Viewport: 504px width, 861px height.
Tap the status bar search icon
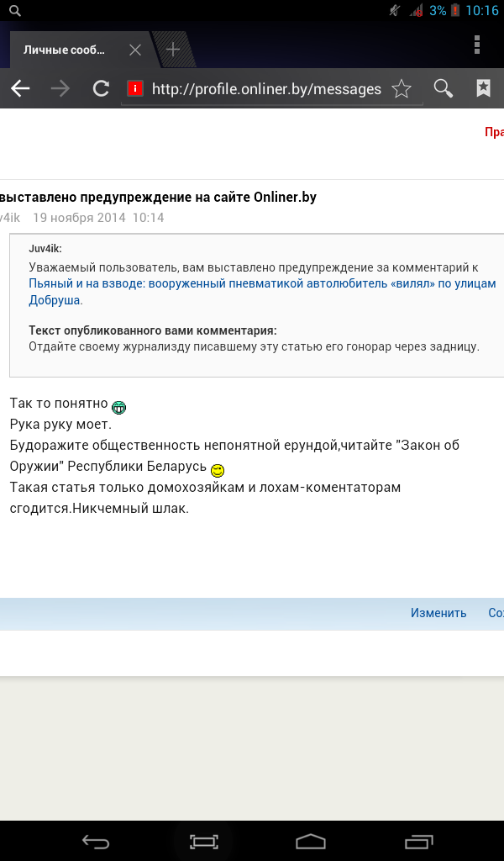pyautogui.click(x=14, y=11)
